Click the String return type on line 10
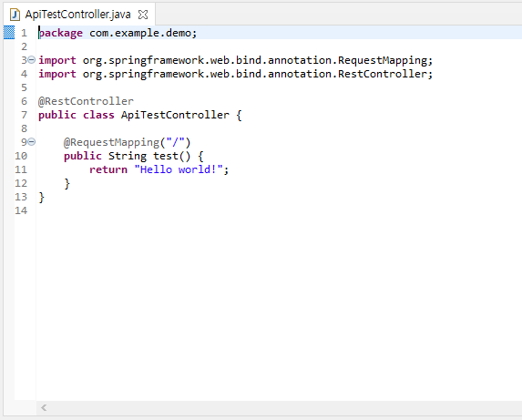The width and height of the screenshot is (522, 420). click(x=128, y=156)
